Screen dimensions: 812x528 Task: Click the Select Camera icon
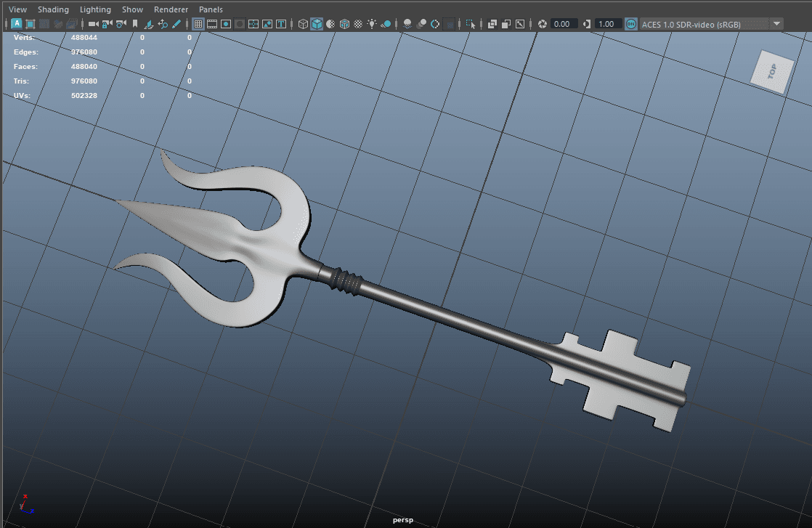tap(93, 24)
